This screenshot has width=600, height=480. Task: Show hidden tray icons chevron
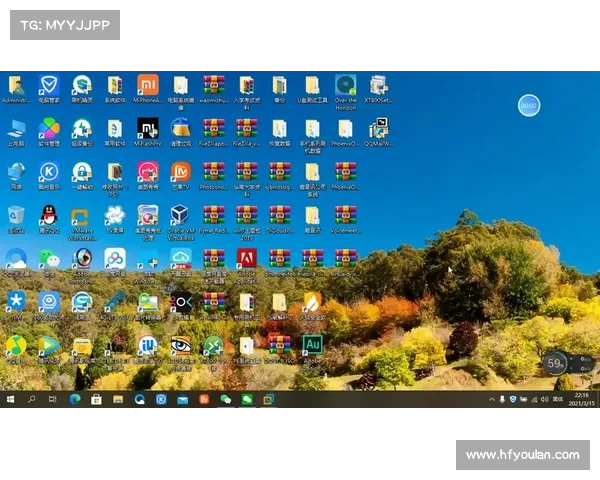(492, 400)
